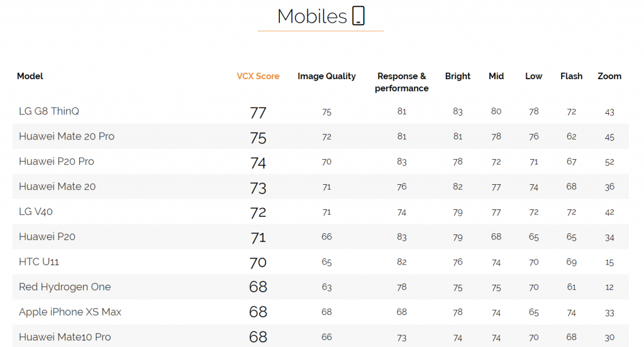Viewport: 644px width, 347px height.
Task: Click the mobile phone icon beside Mobiles
Action: (x=358, y=16)
